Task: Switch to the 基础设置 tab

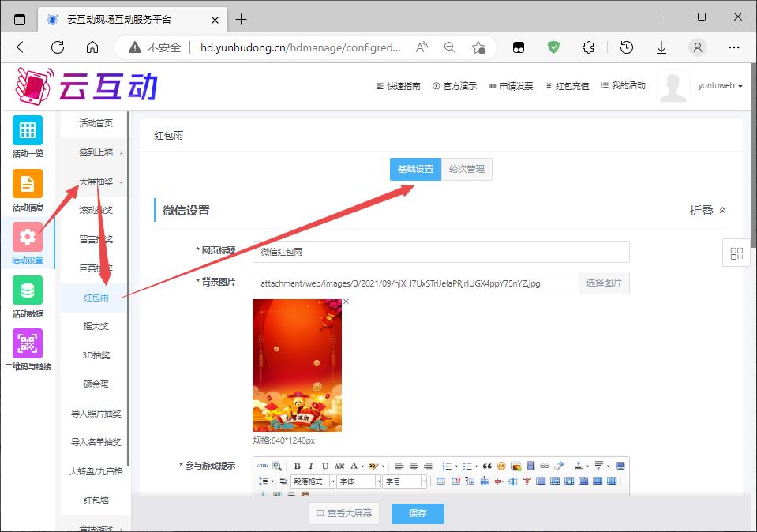Action: (416, 169)
